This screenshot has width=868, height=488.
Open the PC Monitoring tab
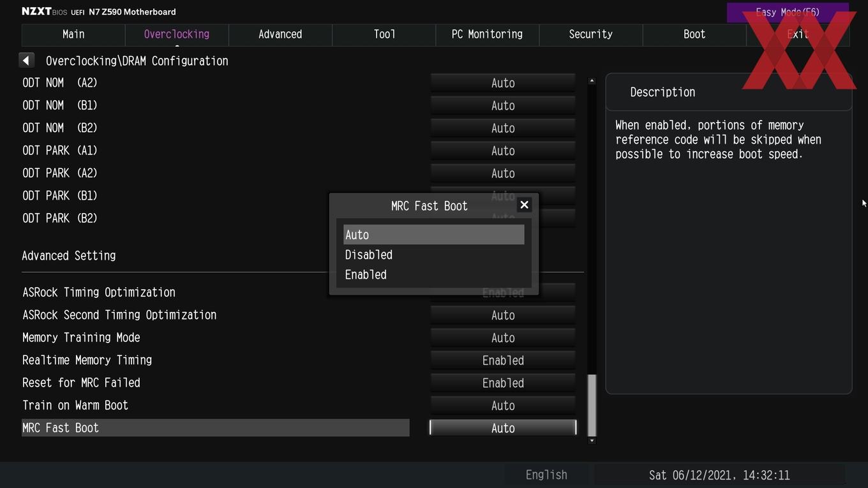click(487, 34)
